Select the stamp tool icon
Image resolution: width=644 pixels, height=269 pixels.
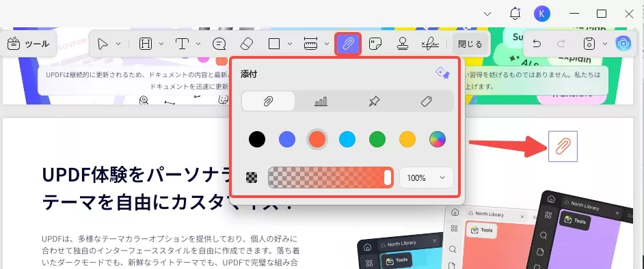tap(403, 44)
